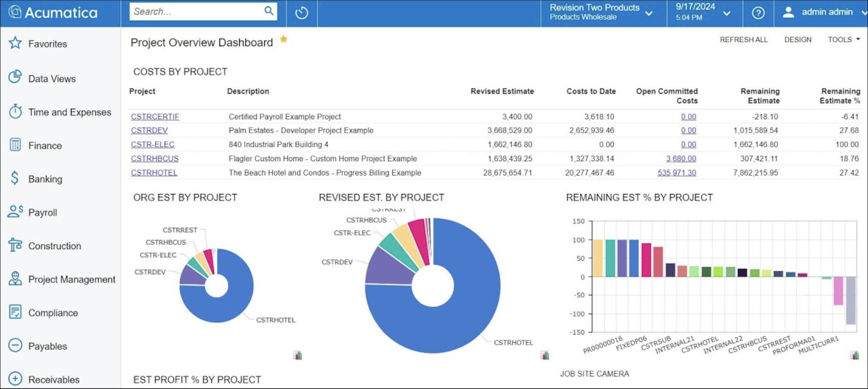
Task: Open Banking dollar sign icon
Action: tap(15, 178)
